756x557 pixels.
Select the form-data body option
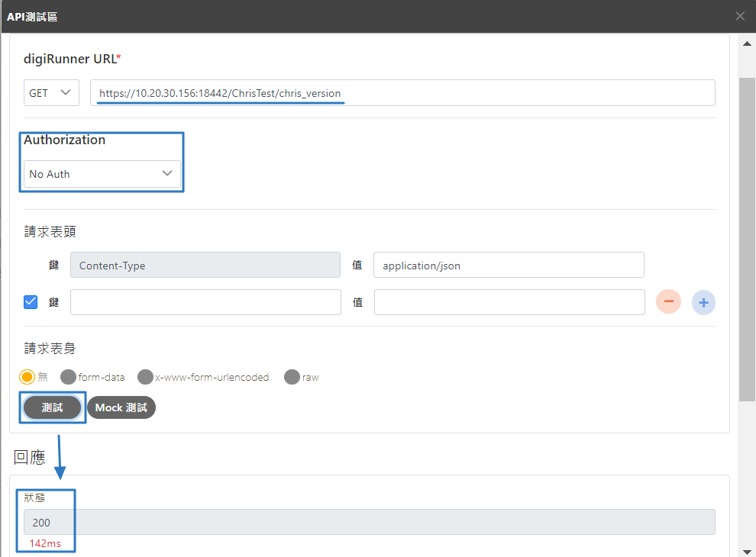click(68, 377)
